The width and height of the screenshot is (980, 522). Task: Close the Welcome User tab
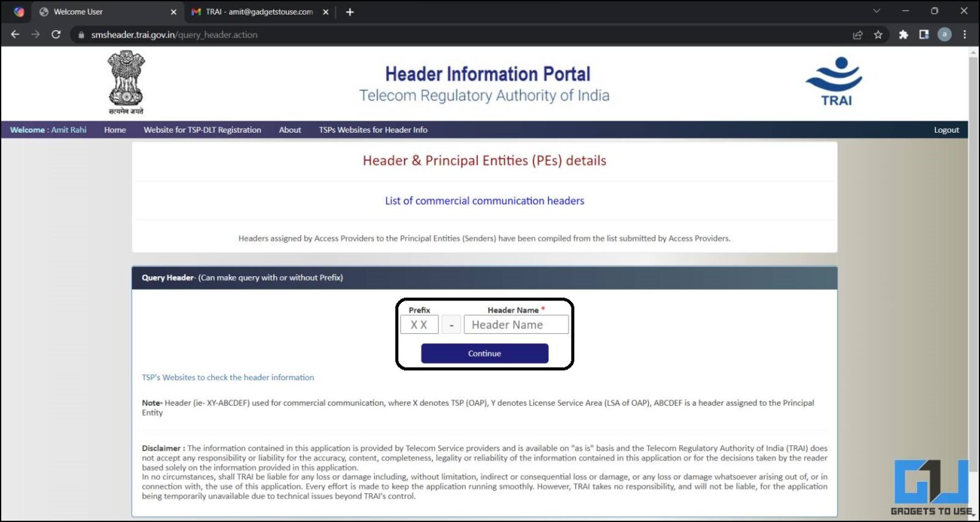pos(174,11)
